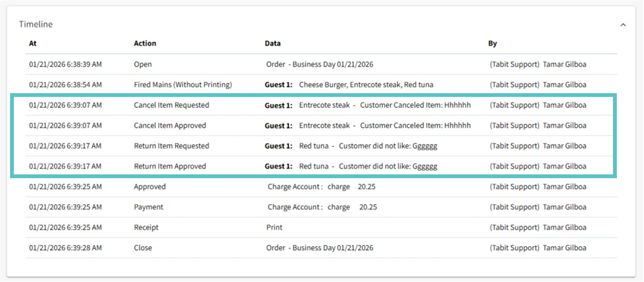The height and width of the screenshot is (282, 644).
Task: Select the Cancel Item Approved row
Action: point(170,126)
